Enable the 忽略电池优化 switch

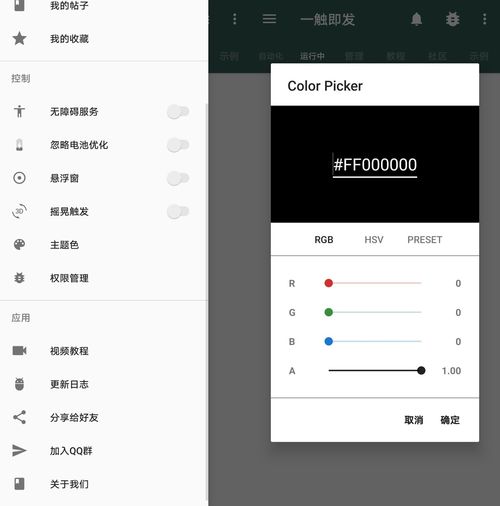pos(178,145)
